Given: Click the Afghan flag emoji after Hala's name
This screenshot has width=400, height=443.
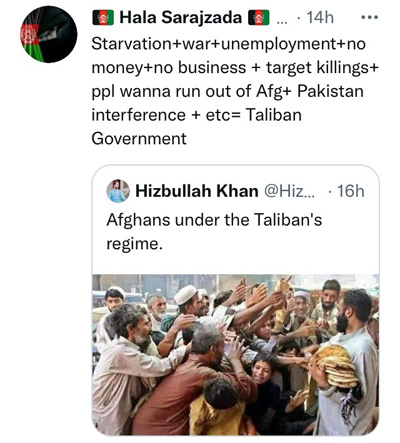Looking at the screenshot, I should 259,17.
